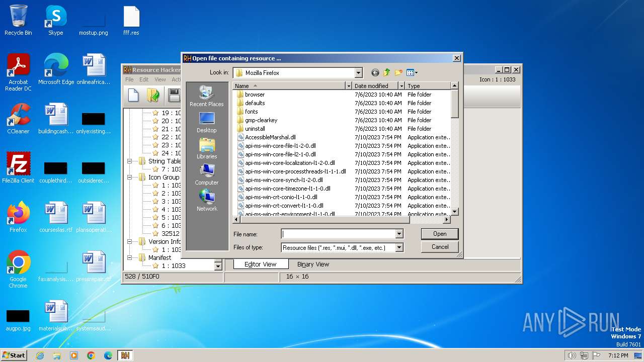Open Skype desktop shortcut
Image resolution: width=644 pixels, height=362 pixels.
pyautogui.click(x=56, y=21)
